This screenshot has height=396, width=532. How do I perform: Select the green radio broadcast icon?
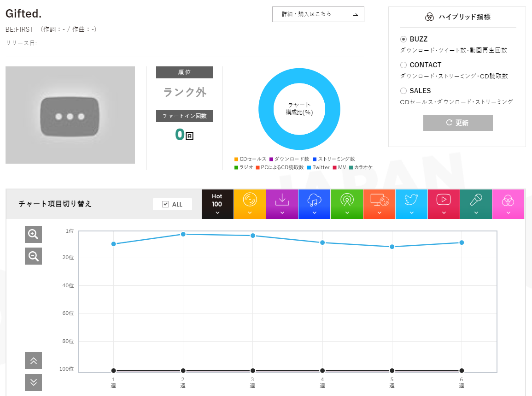point(347,200)
